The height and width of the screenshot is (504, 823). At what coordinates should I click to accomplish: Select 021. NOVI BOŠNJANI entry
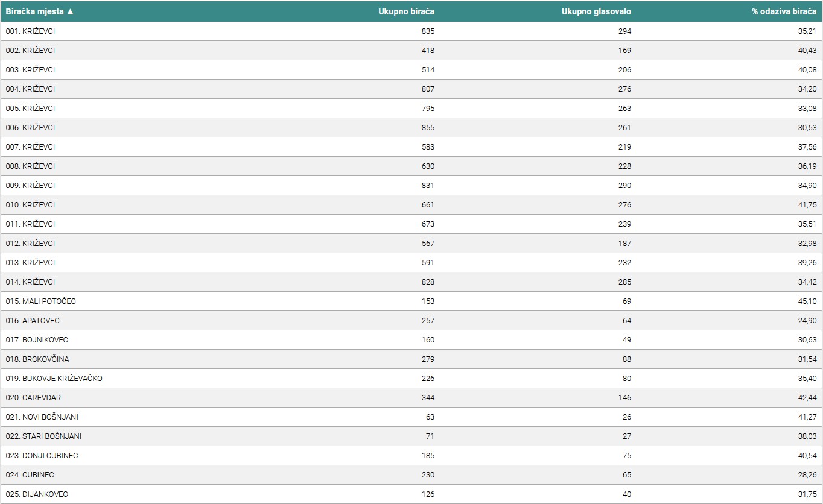pyautogui.click(x=42, y=417)
